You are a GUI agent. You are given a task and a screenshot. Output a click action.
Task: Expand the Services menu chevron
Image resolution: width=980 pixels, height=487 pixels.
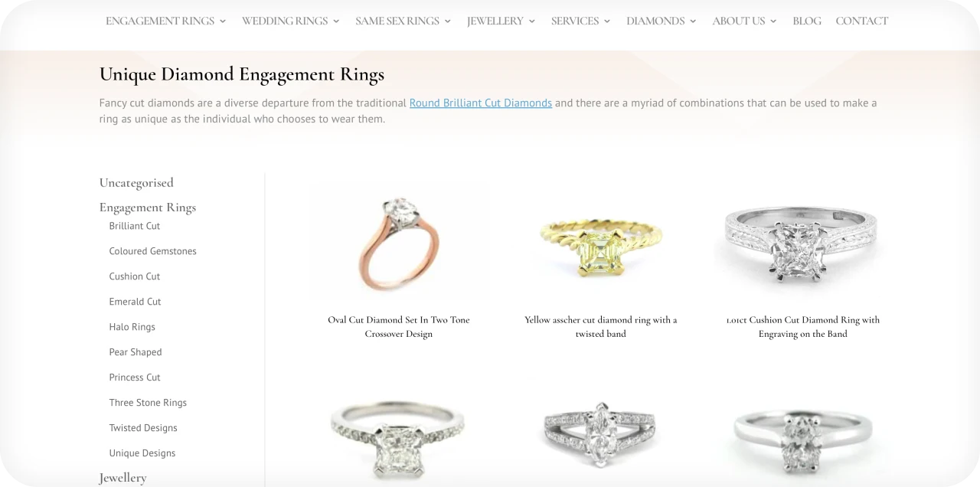pos(607,21)
